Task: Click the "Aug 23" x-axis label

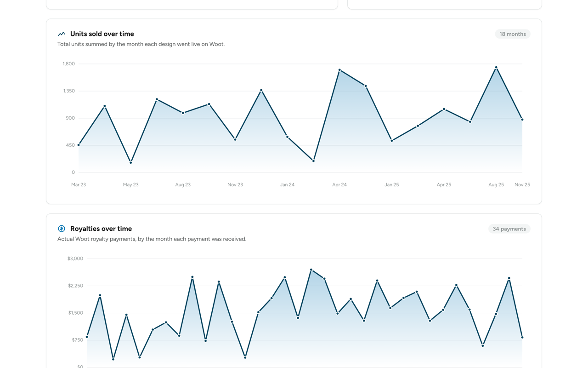Action: 183,184
